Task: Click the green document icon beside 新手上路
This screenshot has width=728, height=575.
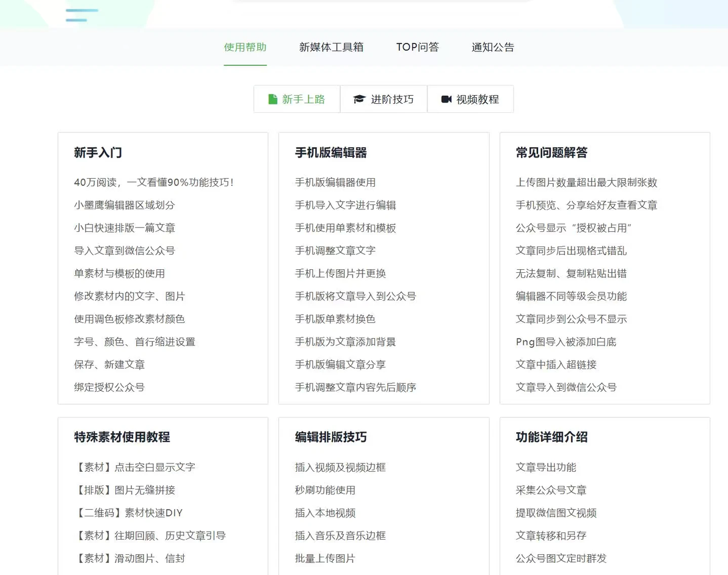Action: 273,99
